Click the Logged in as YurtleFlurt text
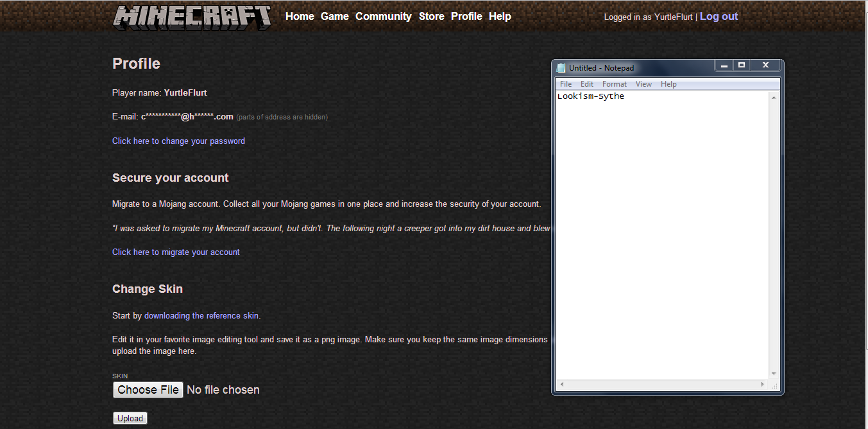The image size is (868, 429). tap(649, 17)
